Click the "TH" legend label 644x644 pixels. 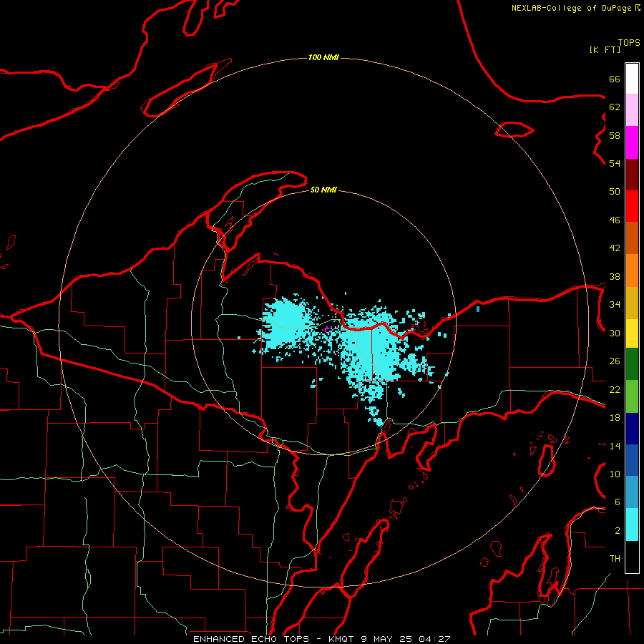615,559
